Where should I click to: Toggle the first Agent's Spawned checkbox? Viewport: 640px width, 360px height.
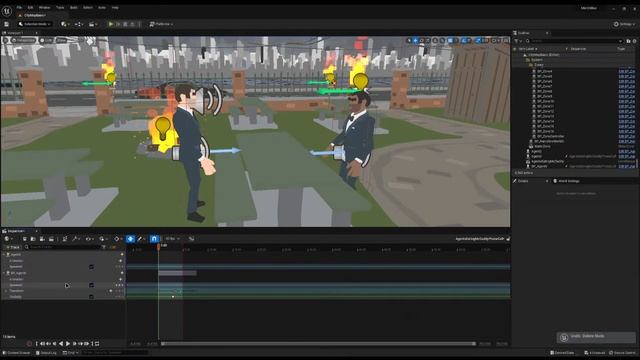click(x=91, y=267)
